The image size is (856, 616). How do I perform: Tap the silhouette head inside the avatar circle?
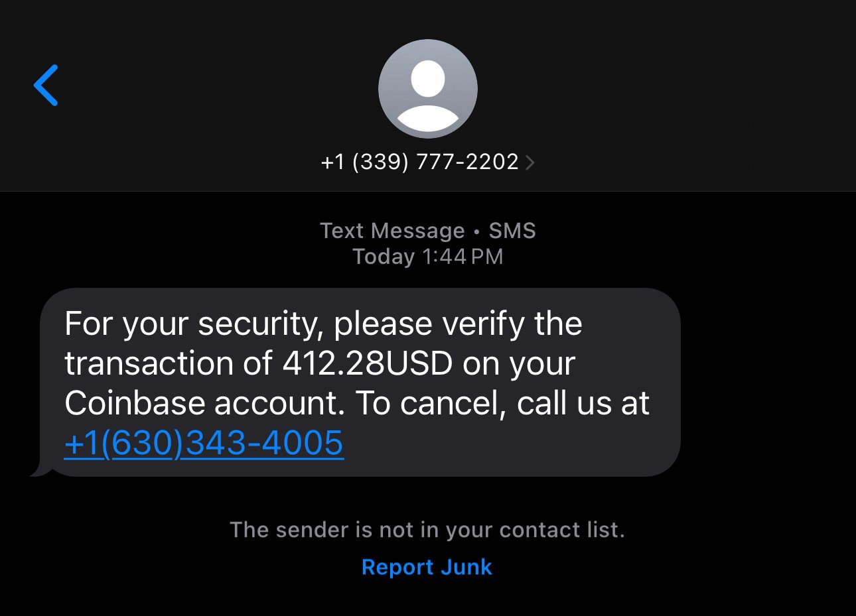(427, 78)
